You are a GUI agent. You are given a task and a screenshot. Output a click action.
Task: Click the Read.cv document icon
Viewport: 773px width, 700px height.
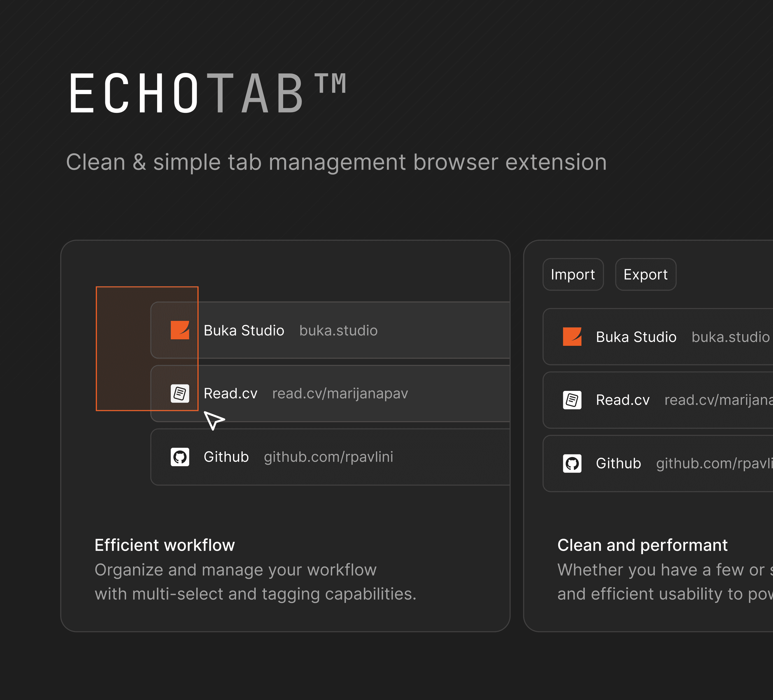click(179, 392)
